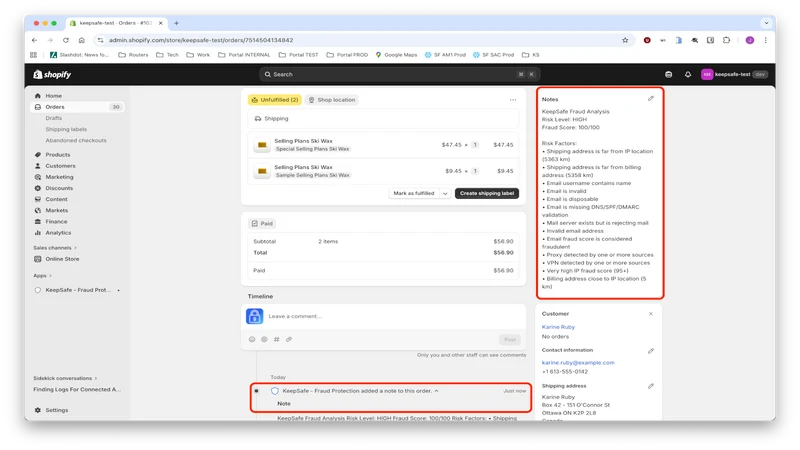800x450 pixels.
Task: Edit the Shipping address
Action: click(x=651, y=386)
